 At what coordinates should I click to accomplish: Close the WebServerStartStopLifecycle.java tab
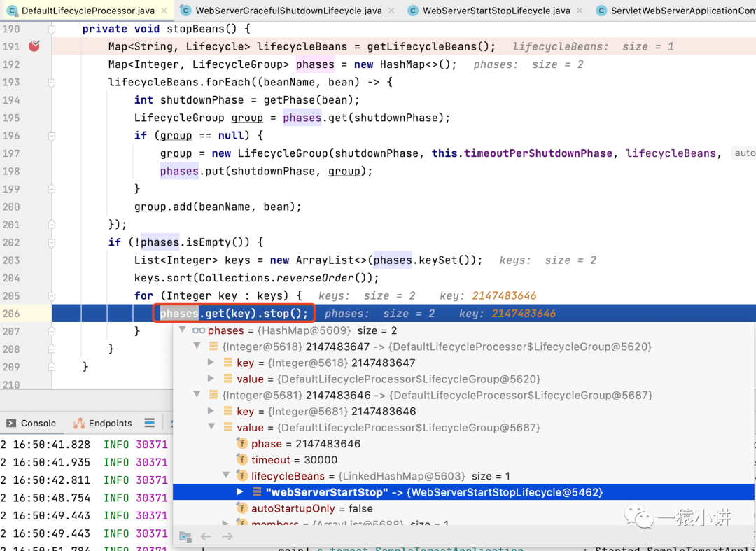tap(580, 11)
